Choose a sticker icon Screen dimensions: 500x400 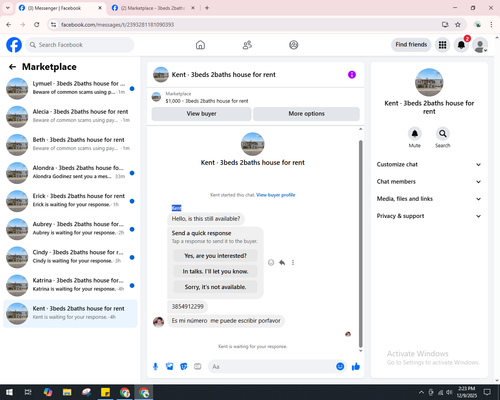(x=184, y=367)
